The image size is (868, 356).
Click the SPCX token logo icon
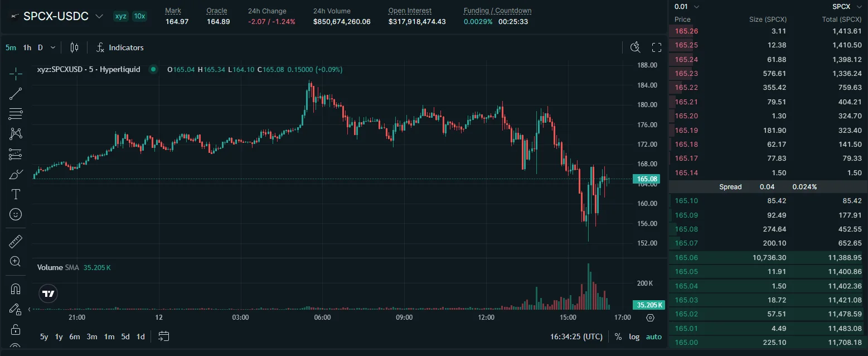(x=15, y=17)
